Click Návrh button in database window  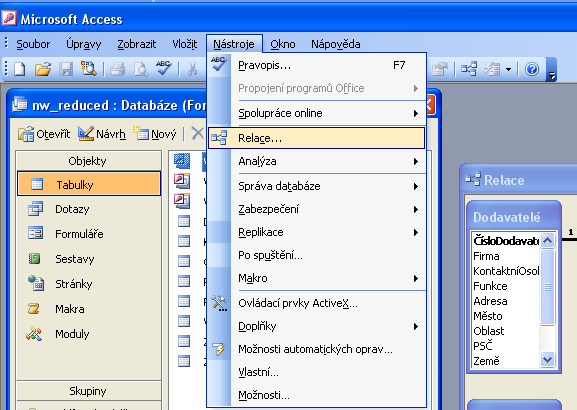coord(102,134)
